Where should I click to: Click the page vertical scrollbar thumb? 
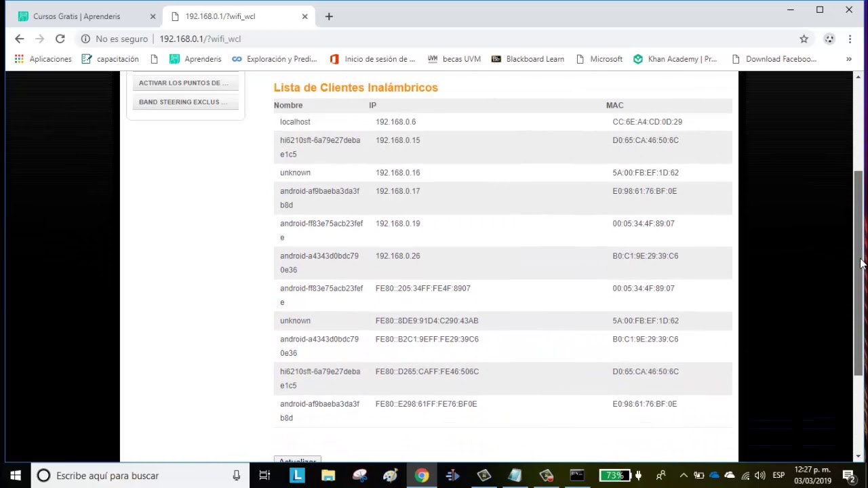click(858, 272)
